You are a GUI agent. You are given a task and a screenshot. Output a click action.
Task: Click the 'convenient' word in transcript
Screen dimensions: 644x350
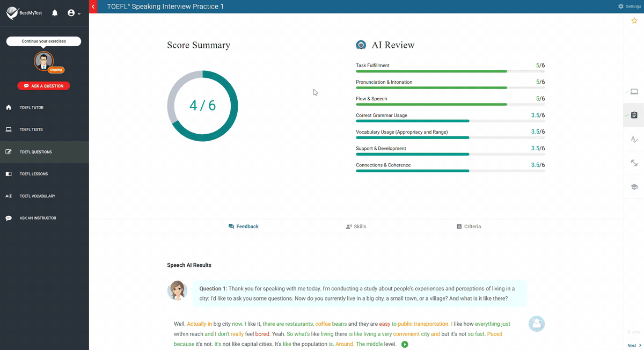(406, 334)
